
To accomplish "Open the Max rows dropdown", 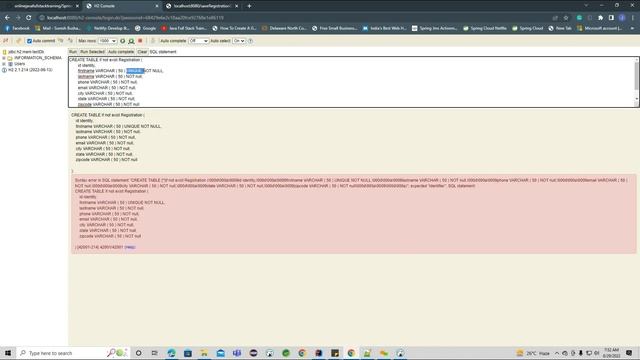I will 108,41.
